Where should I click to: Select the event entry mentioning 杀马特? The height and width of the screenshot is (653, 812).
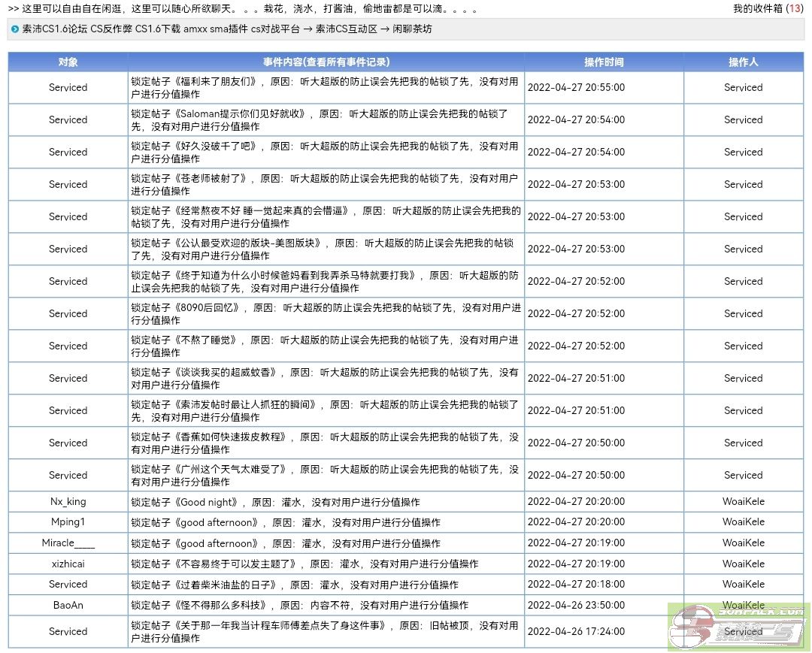[326, 282]
